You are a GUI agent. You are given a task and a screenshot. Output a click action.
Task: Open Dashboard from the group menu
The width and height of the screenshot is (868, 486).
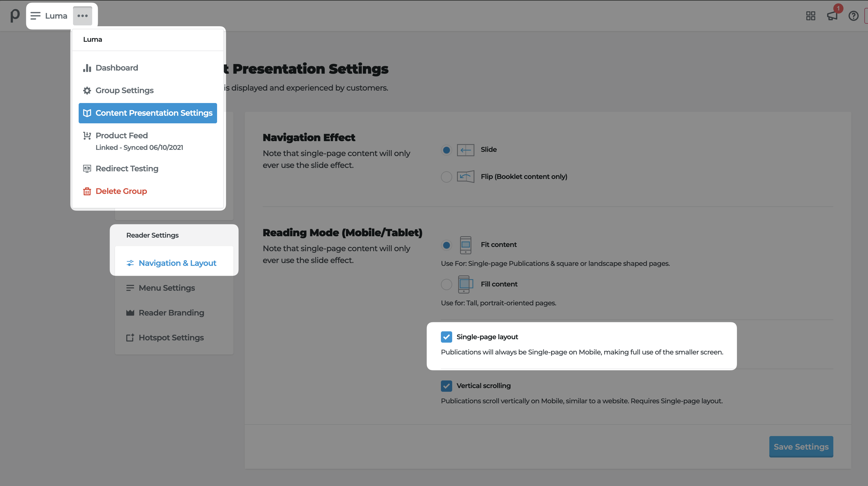click(x=117, y=68)
